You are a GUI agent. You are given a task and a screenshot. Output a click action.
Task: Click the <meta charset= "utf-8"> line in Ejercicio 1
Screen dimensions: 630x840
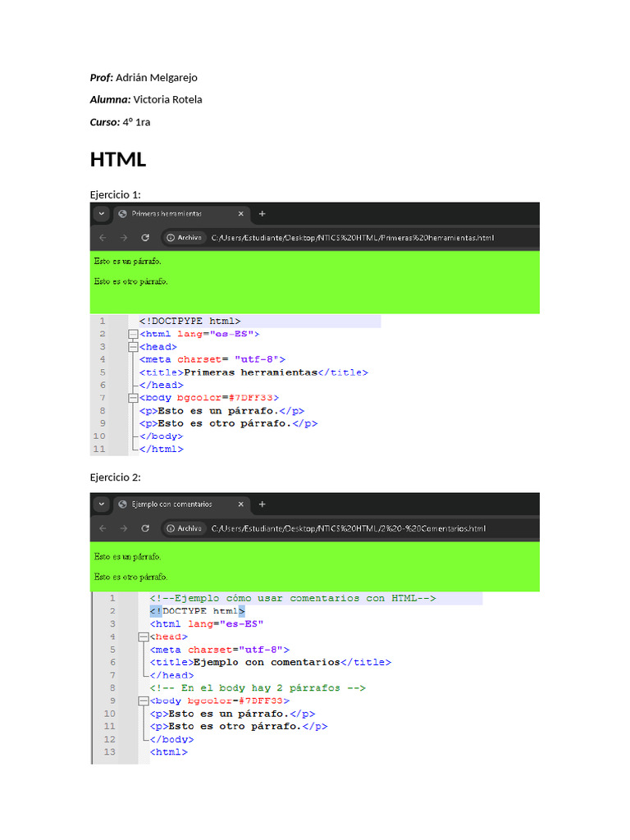(212, 359)
